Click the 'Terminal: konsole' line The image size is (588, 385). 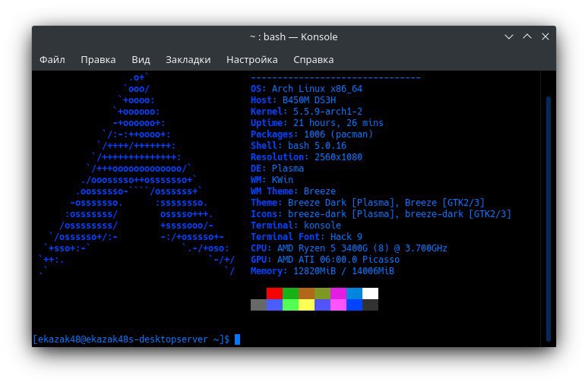click(296, 226)
